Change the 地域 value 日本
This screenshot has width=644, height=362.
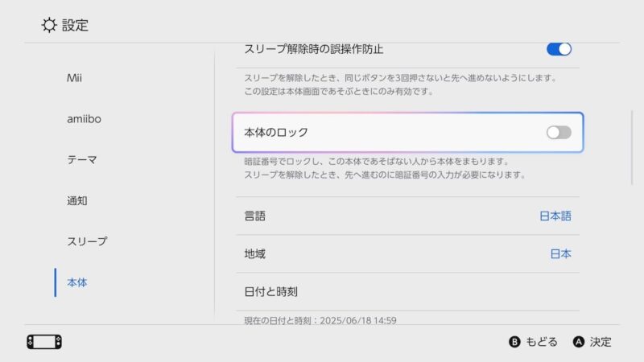pyautogui.click(x=560, y=254)
